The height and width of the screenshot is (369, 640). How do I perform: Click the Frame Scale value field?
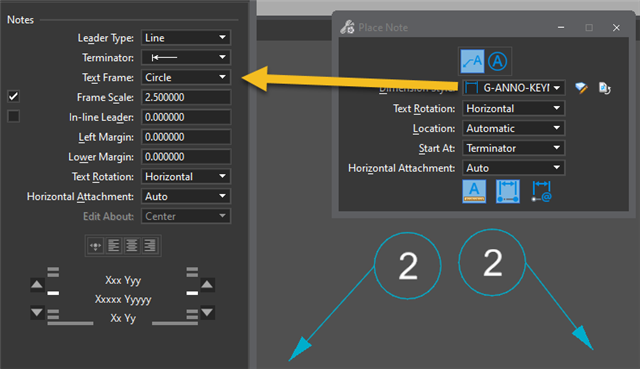coord(186,97)
